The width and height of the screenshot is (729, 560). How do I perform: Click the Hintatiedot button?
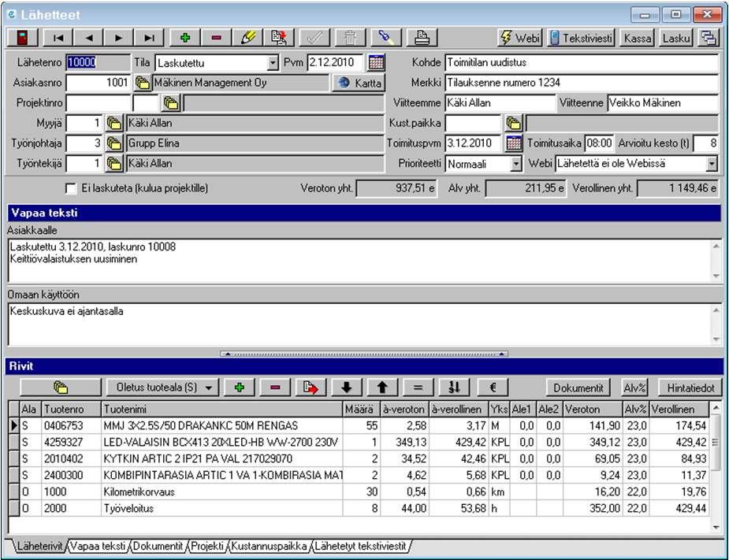[690, 388]
